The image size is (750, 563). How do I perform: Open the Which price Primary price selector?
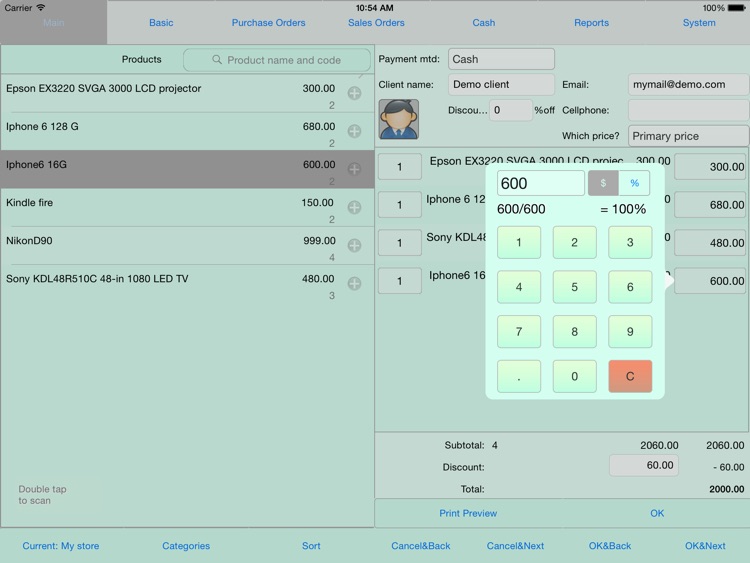688,136
